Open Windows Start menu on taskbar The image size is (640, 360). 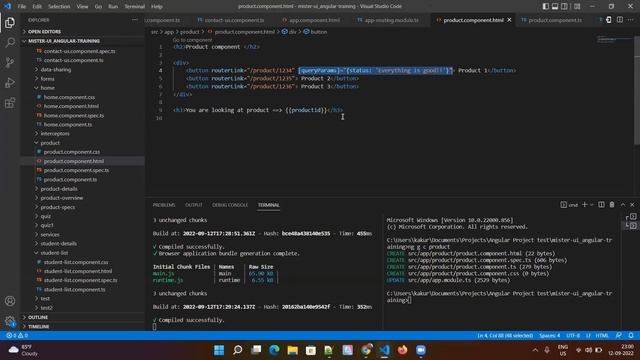click(219, 350)
